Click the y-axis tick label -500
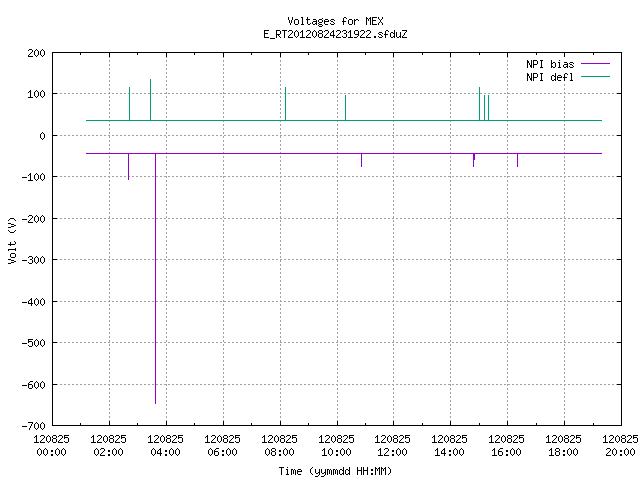Image resolution: width=640 pixels, height=480 pixels. (x=33, y=343)
